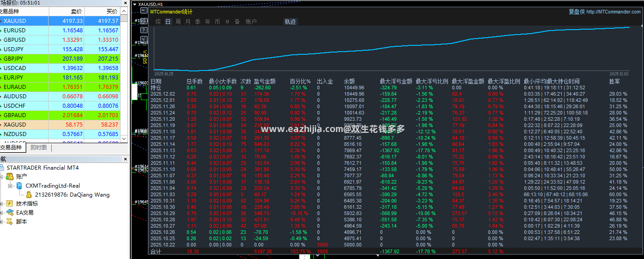This screenshot has width=644, height=259.
Task: Switch to the 月 monthly tab
Action: tap(188, 22)
